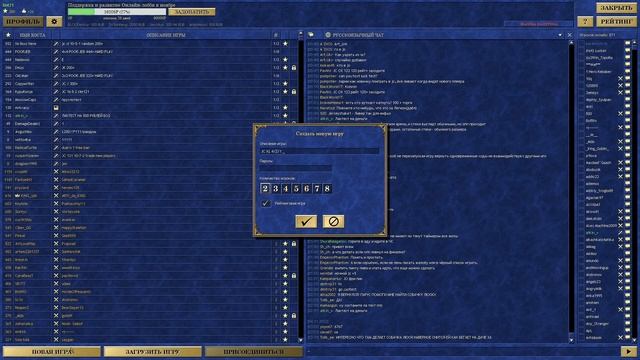Viewport: 640px width, 360px height.
Task: Open help with the question mark button
Action: 585,21
